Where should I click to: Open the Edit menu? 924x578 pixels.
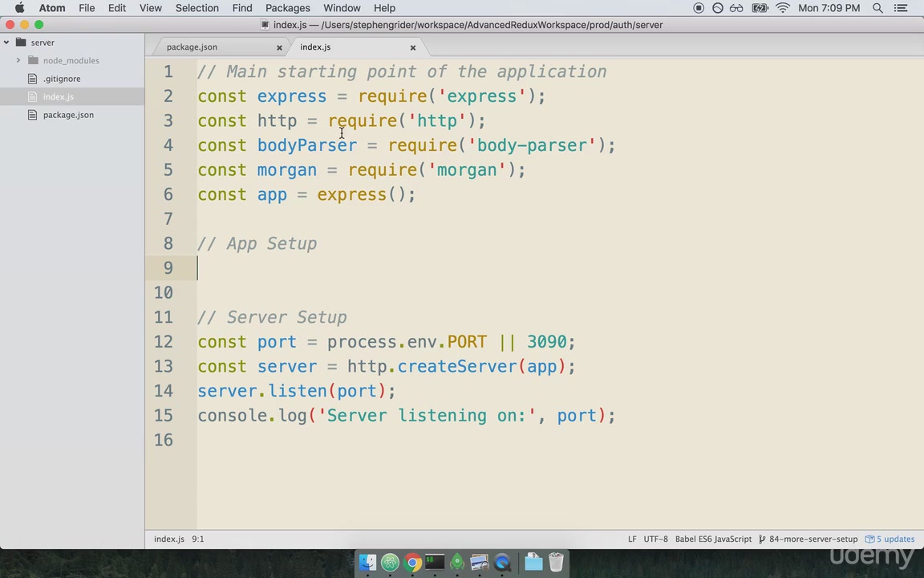(x=116, y=8)
